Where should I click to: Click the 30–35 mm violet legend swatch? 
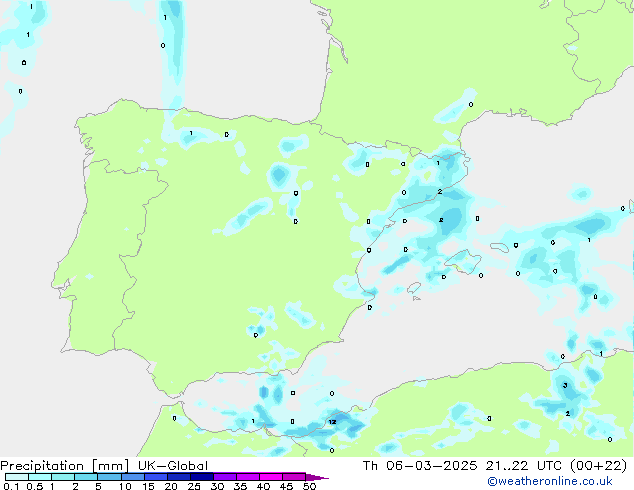[x=225, y=477]
